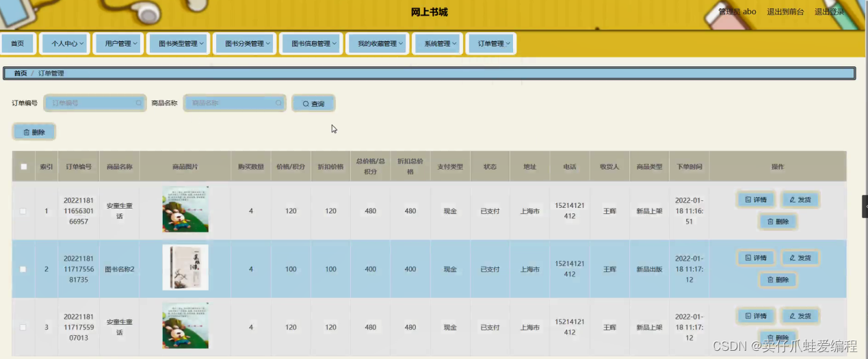Expand the 图书类型管理 dropdown menu
This screenshot has width=868, height=359.
pos(177,43)
